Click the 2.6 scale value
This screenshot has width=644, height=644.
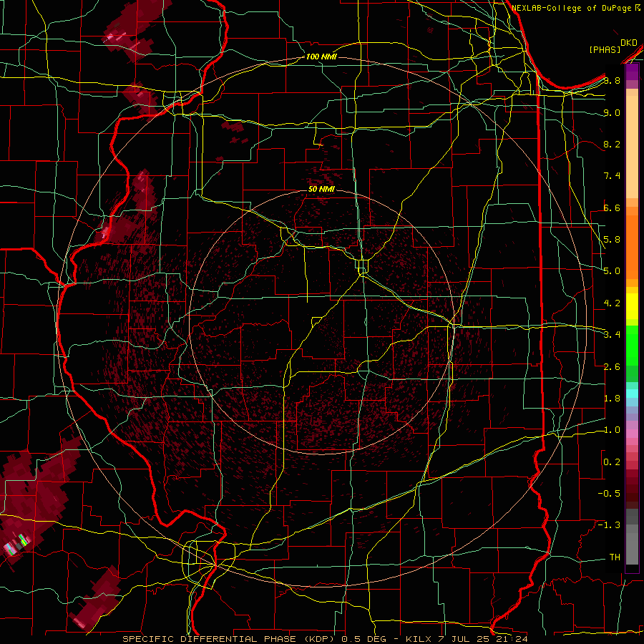pyautogui.click(x=612, y=367)
